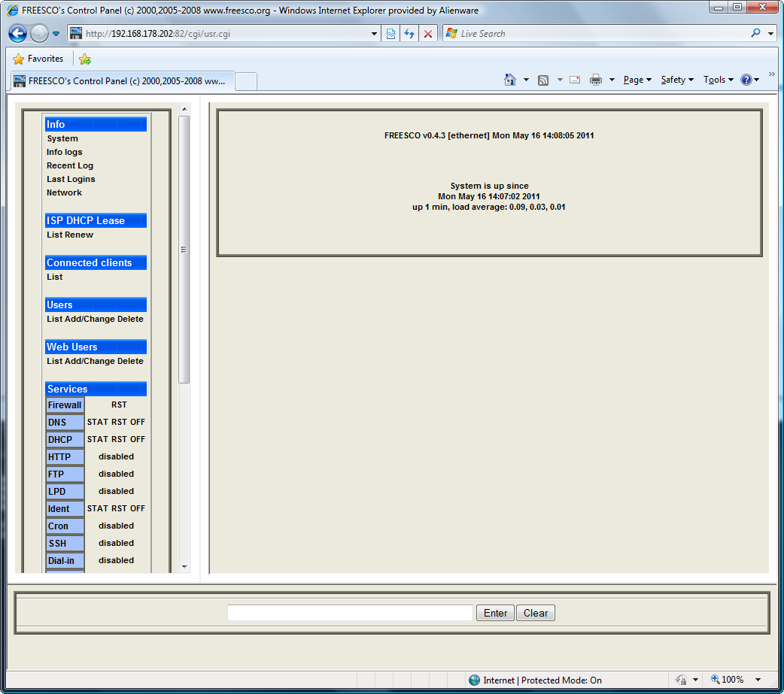
Task: Click the LPD service button
Action: click(x=65, y=492)
